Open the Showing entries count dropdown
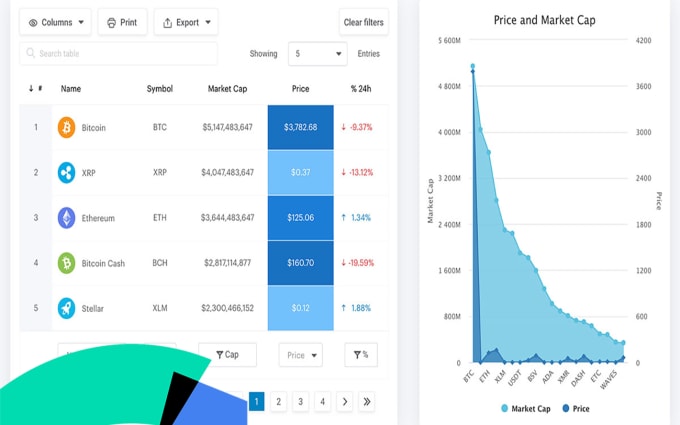The width and height of the screenshot is (680, 425). pyautogui.click(x=317, y=54)
